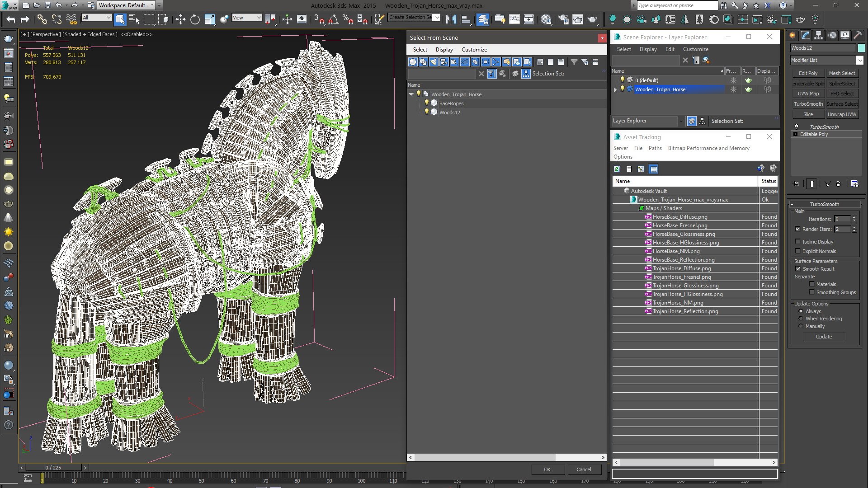The width and height of the screenshot is (868, 488).
Task: Click the Save File icon
Action: [x=47, y=5]
